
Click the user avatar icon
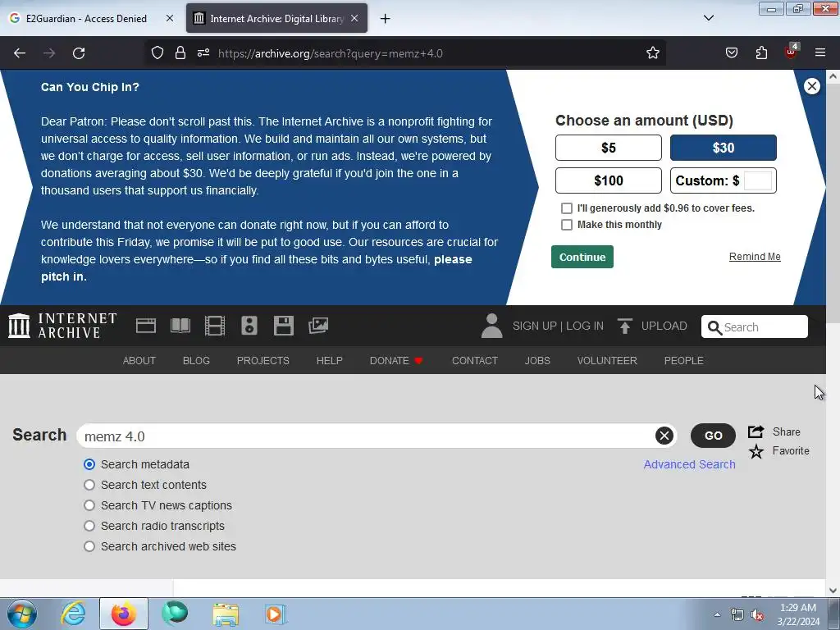(492, 326)
